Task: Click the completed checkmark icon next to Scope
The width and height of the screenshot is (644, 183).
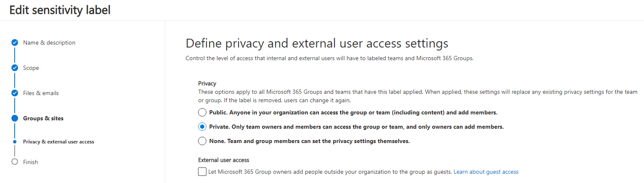Action: click(15, 68)
